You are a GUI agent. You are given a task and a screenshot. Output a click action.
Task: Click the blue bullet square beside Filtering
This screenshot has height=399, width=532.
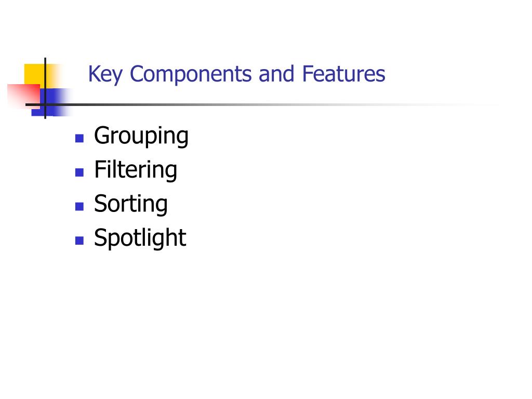click(x=79, y=172)
